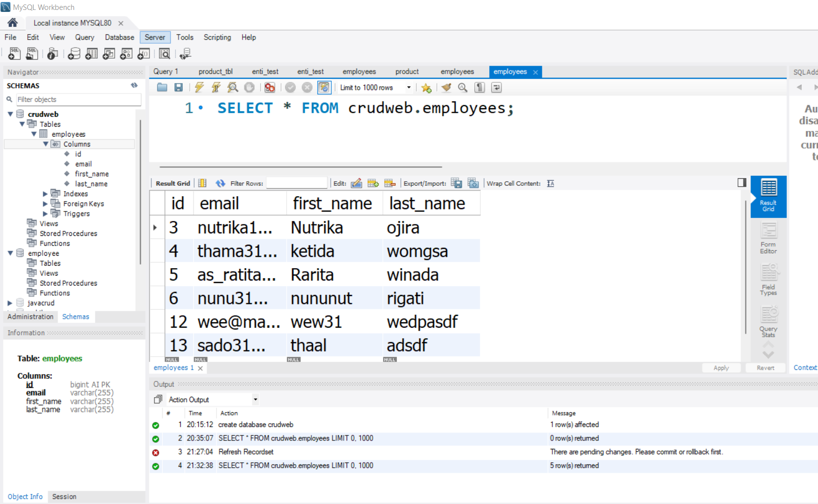Toggle wrap cell content in grid
The height and width of the screenshot is (504, 818).
click(x=550, y=183)
